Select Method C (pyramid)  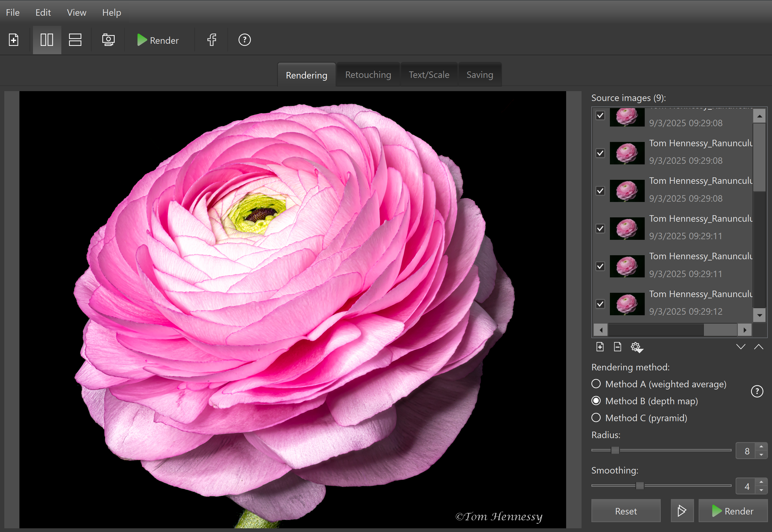coord(596,418)
